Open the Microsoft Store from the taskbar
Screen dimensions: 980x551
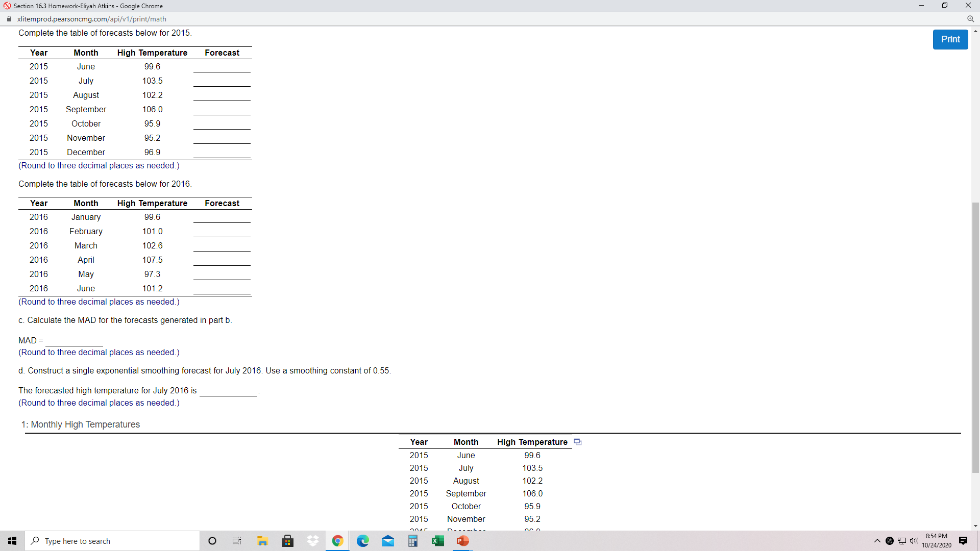[287, 541]
